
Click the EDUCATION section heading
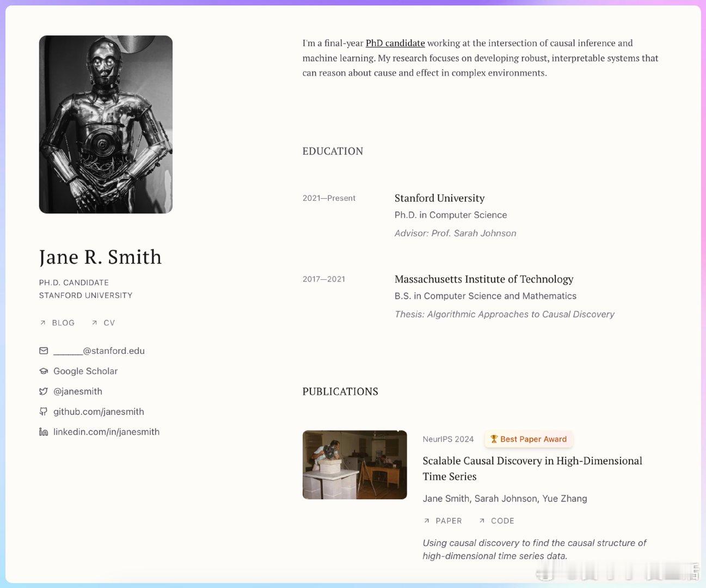pyautogui.click(x=333, y=151)
